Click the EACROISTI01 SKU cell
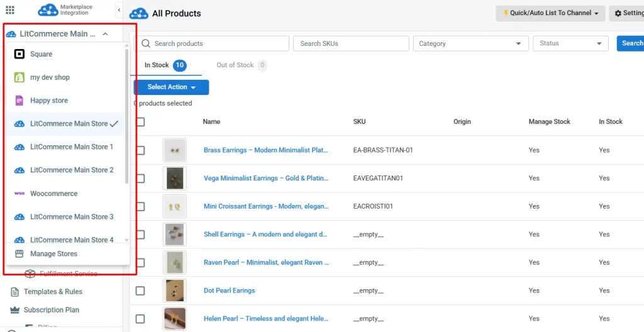Image resolution: width=644 pixels, height=332 pixels. 373,206
